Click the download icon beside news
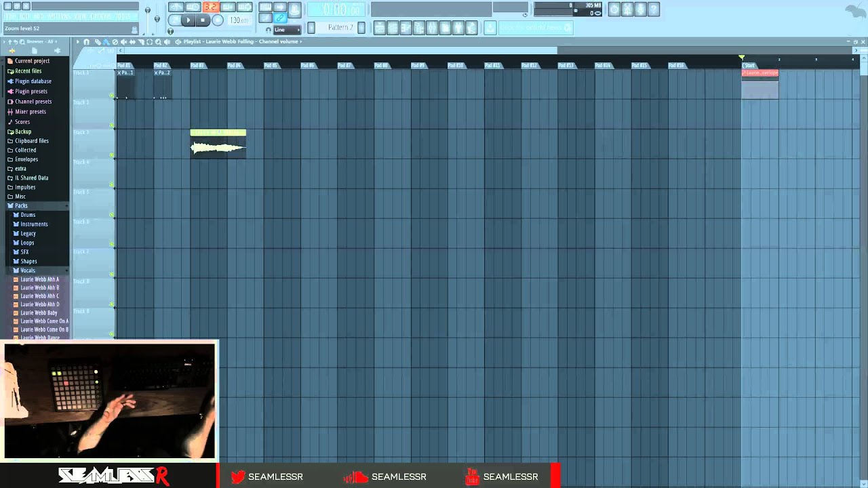The image size is (868, 488). (490, 28)
